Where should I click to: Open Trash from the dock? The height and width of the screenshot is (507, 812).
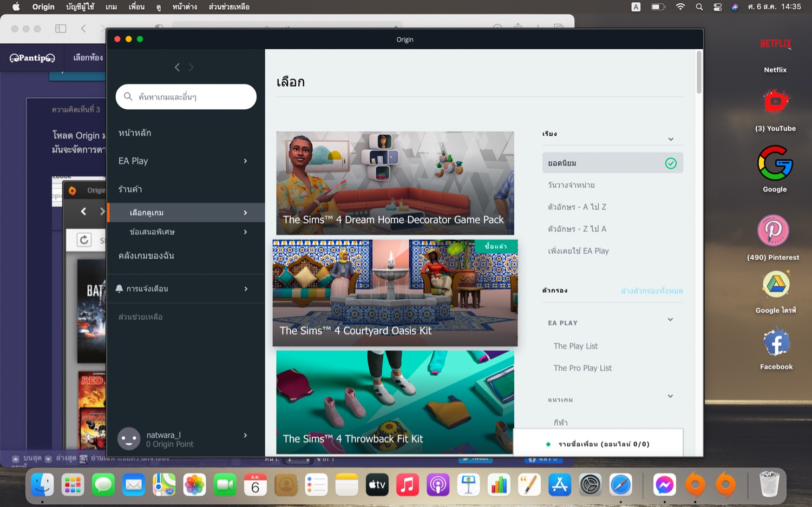(769, 485)
